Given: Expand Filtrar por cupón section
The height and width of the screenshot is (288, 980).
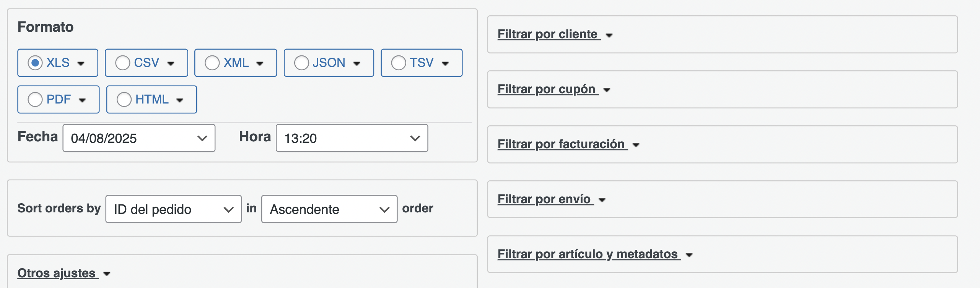Looking at the screenshot, I should click(x=553, y=89).
